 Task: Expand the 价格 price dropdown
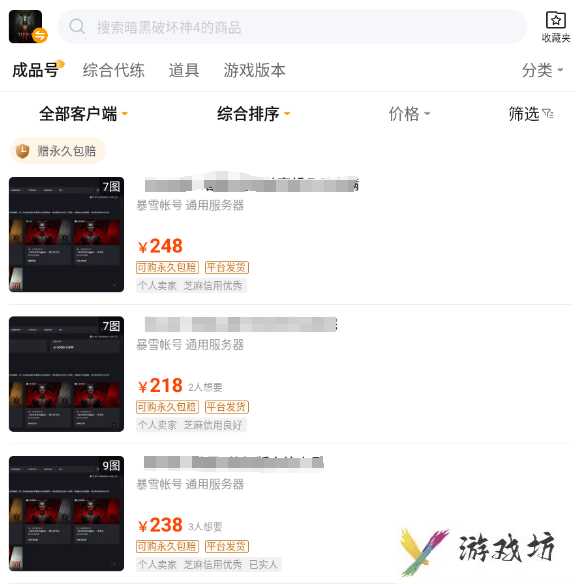pyautogui.click(x=409, y=114)
